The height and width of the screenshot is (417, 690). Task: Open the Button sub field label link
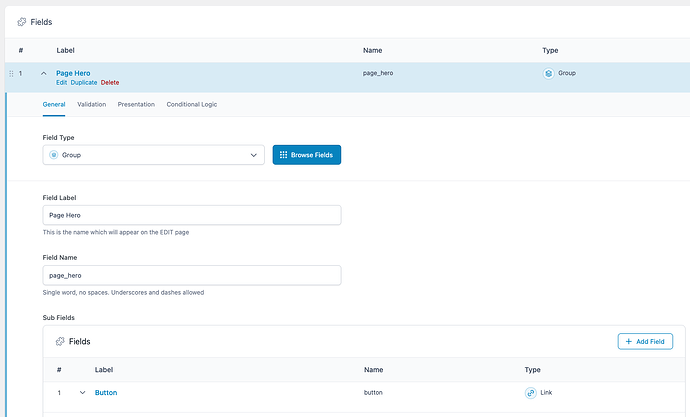point(106,393)
